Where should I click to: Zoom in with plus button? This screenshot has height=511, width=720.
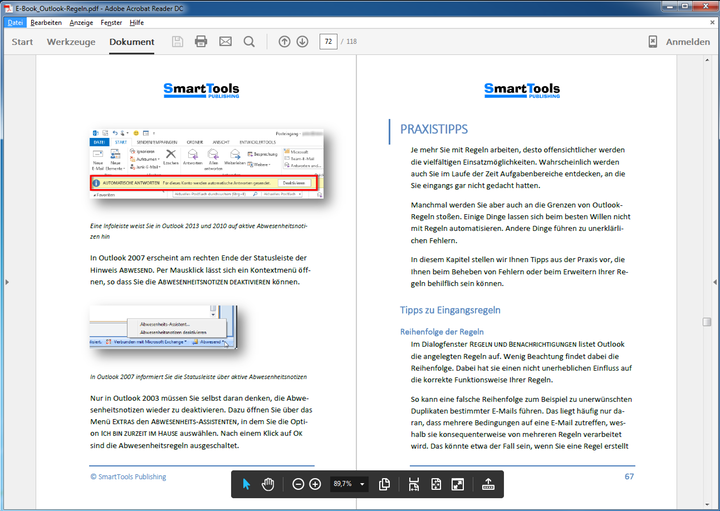pyautogui.click(x=315, y=484)
